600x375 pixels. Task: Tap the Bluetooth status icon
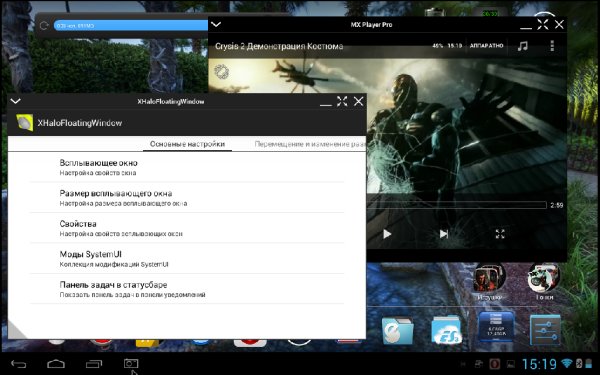click(579, 363)
